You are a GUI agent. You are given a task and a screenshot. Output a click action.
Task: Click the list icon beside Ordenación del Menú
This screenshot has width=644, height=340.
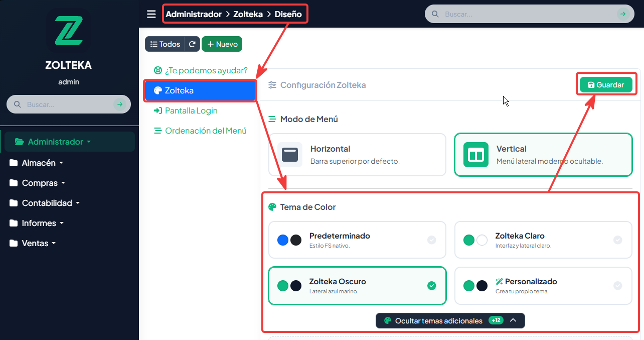[x=157, y=131]
